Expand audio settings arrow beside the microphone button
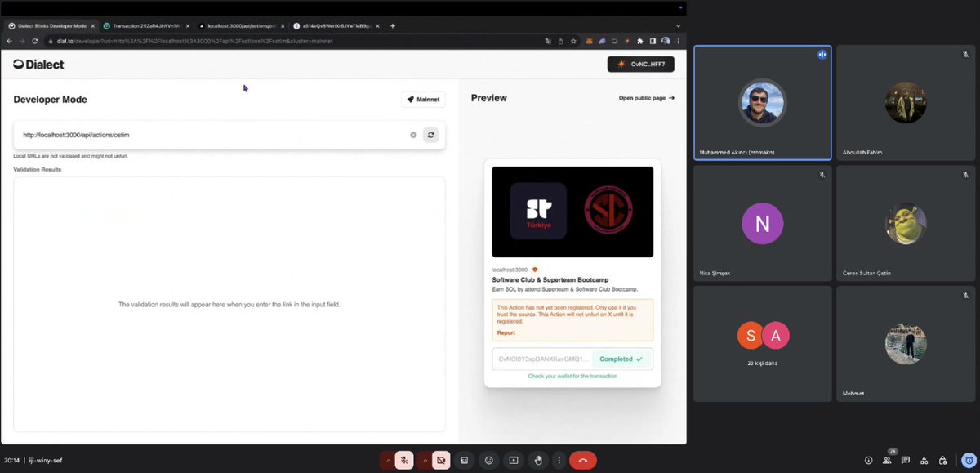Screen dimensions: 980x473 click(x=389, y=460)
